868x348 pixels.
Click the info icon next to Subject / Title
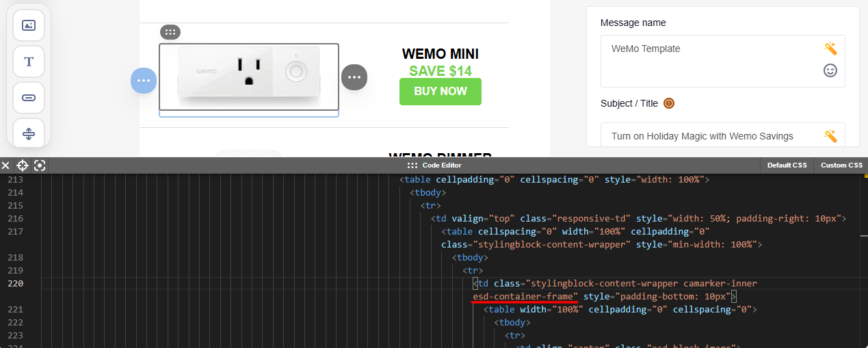(x=669, y=104)
